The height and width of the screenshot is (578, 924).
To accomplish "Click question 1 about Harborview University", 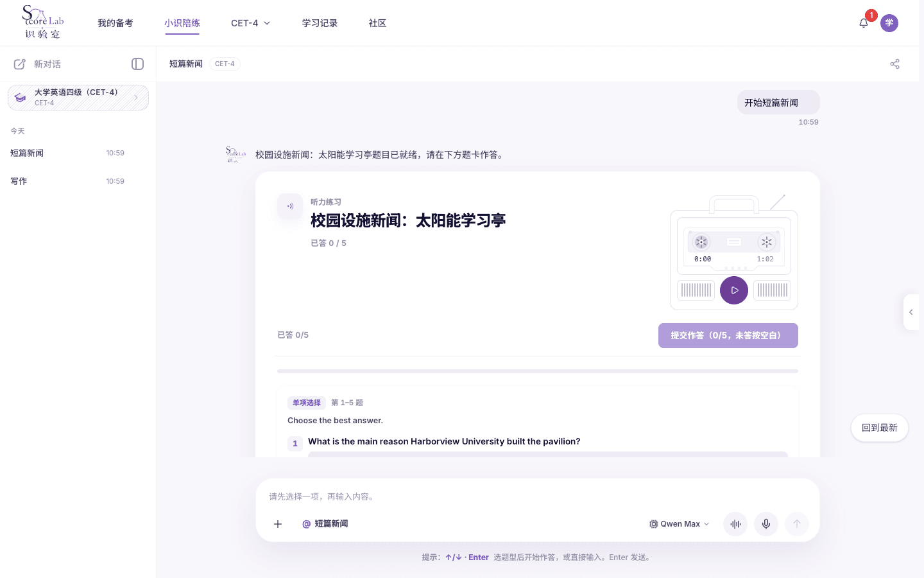I will click(x=444, y=442).
